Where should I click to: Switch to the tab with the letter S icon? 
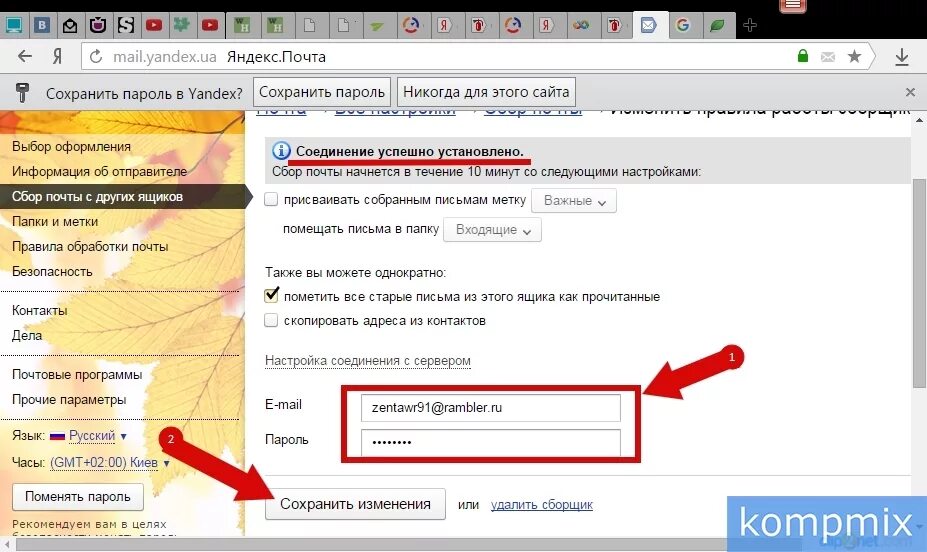coord(126,25)
